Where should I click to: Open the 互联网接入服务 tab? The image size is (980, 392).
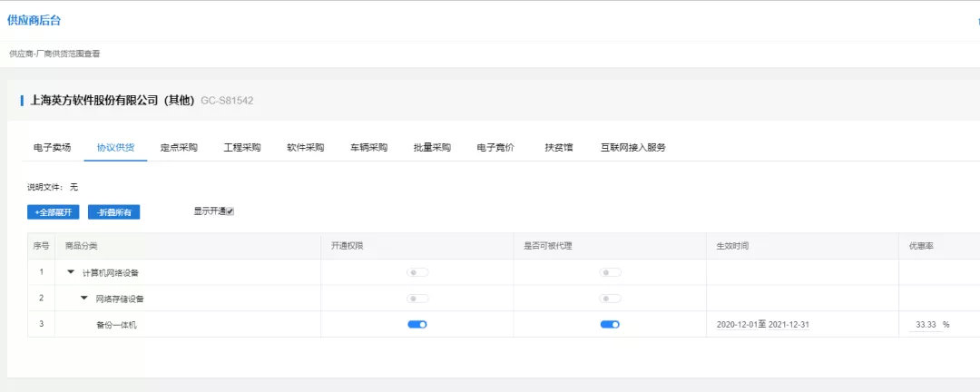click(632, 147)
